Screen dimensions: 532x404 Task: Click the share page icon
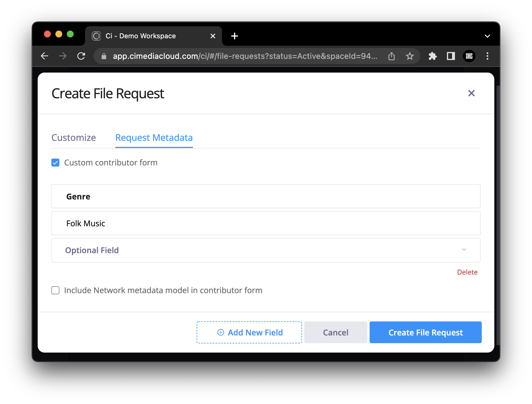click(392, 56)
